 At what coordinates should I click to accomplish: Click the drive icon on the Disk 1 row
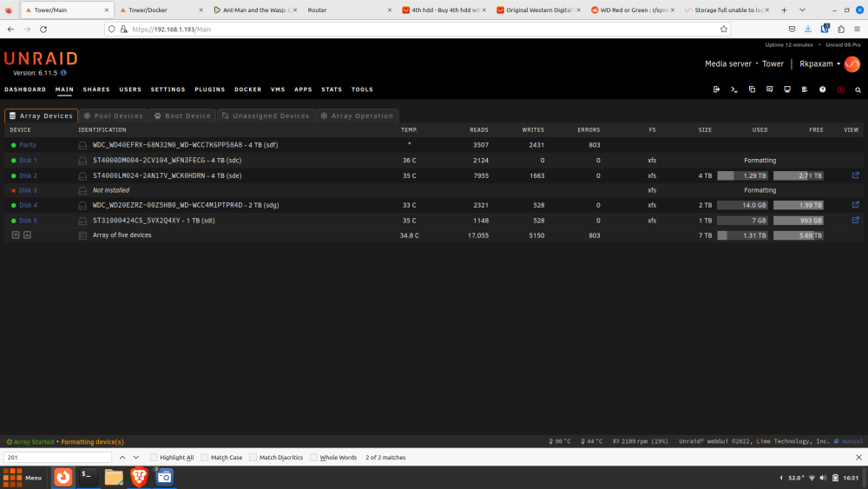click(82, 161)
